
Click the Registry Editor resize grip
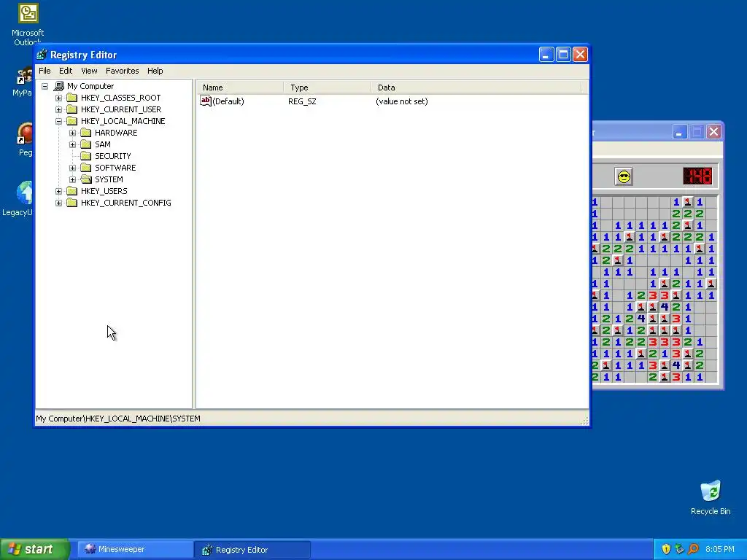(585, 421)
